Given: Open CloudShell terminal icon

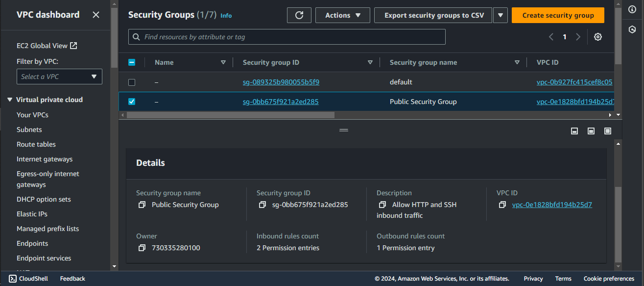Looking at the screenshot, I should click(x=13, y=279).
